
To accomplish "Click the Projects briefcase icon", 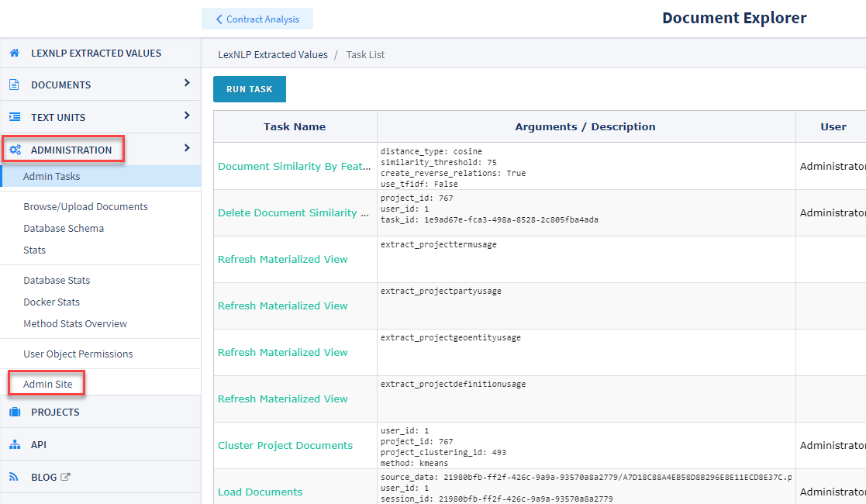I will 15,412.
